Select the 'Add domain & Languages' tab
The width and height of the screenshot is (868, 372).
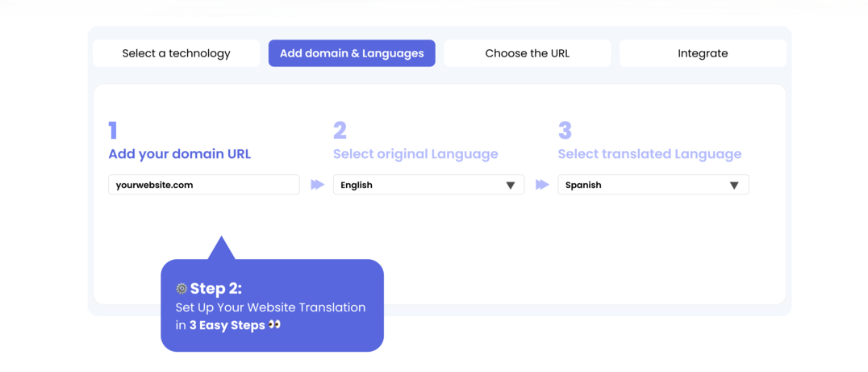(x=352, y=53)
